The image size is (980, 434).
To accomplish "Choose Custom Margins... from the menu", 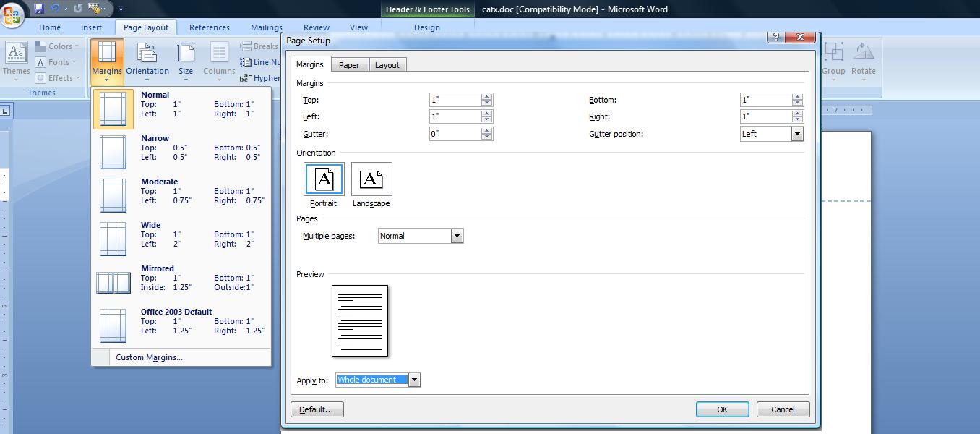I will [181, 357].
